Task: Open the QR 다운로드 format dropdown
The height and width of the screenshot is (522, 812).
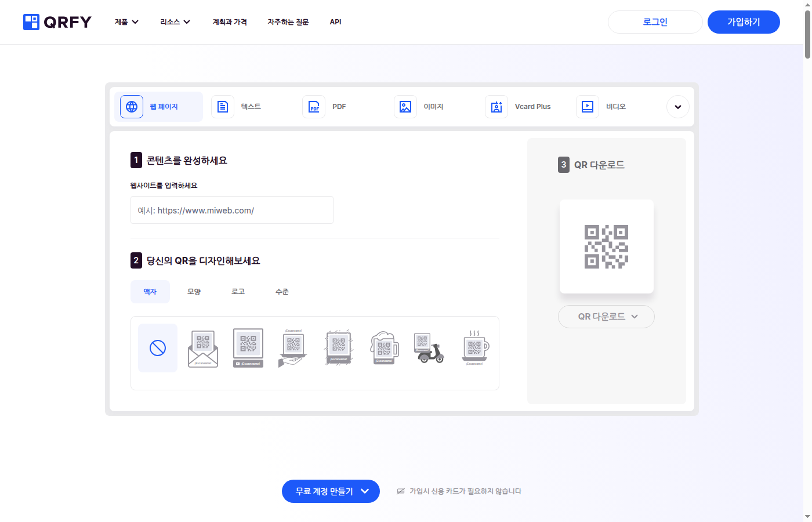Action: tap(606, 316)
